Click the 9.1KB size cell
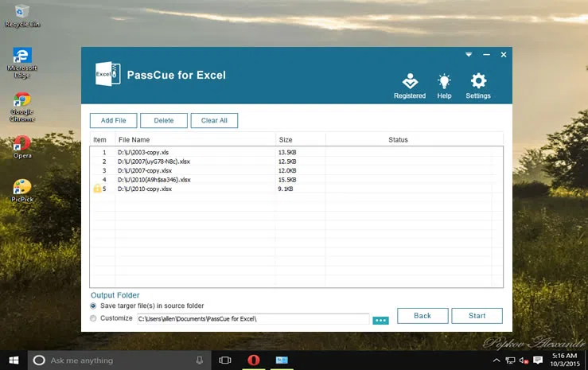Screen dimensions: 588x370 coord(286,189)
